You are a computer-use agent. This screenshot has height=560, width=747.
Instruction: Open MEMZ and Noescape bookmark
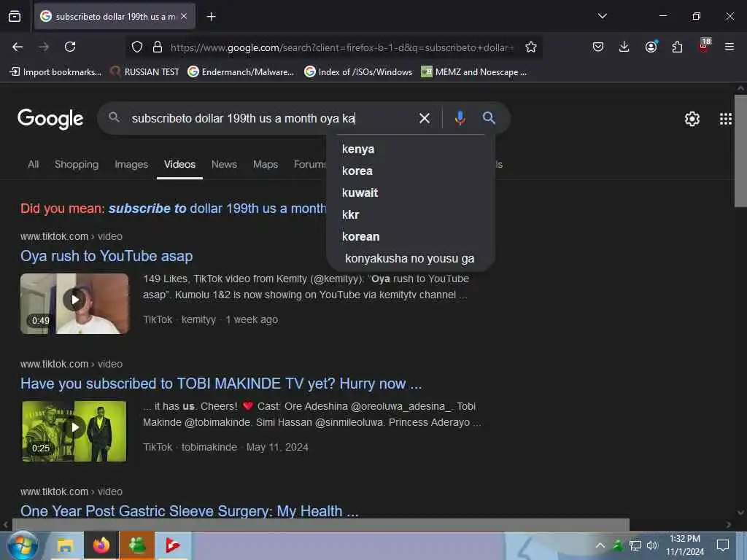click(474, 72)
